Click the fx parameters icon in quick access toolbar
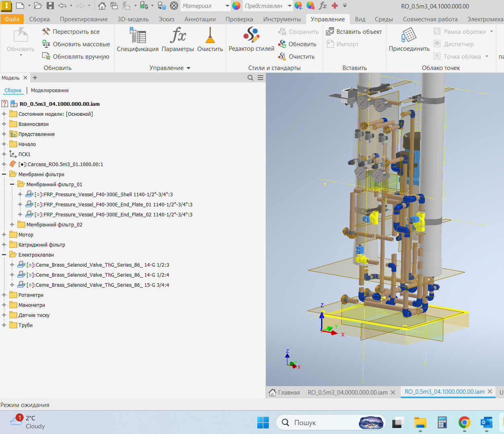504x434 pixels. point(323,6)
